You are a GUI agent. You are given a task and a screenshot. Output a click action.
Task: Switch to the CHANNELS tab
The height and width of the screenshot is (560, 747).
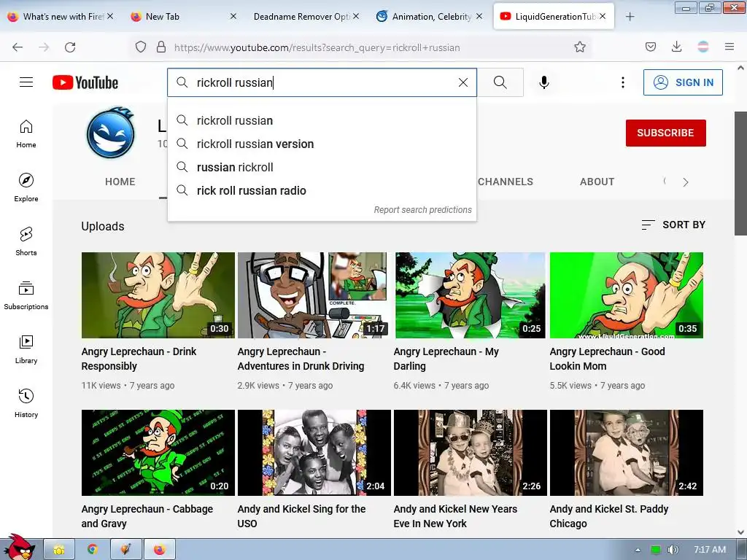[506, 182]
